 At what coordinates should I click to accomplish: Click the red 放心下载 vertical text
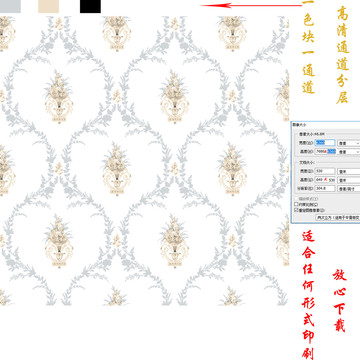[340, 300]
